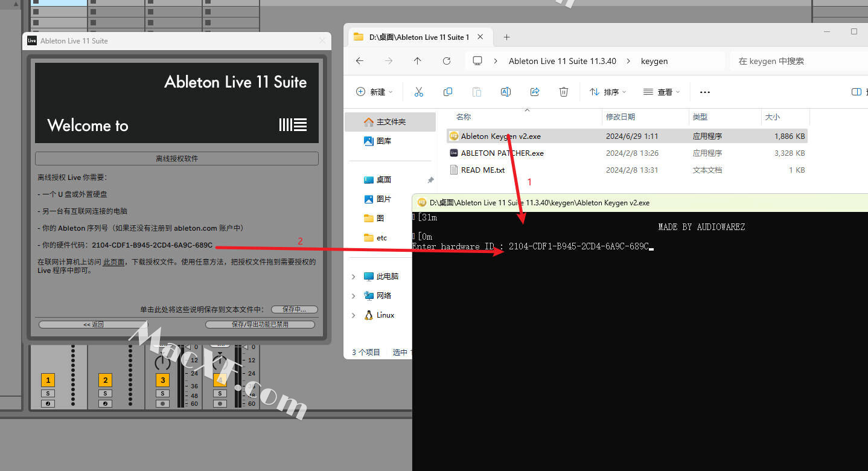Viewport: 868px width, 471px height.
Task: Click the pin icon next to 桌面
Action: (x=430, y=180)
